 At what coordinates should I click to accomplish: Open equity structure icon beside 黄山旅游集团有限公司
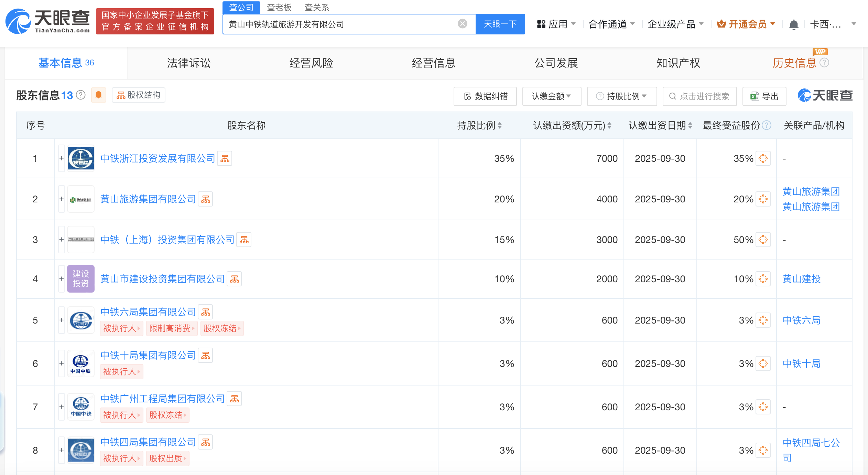click(206, 199)
